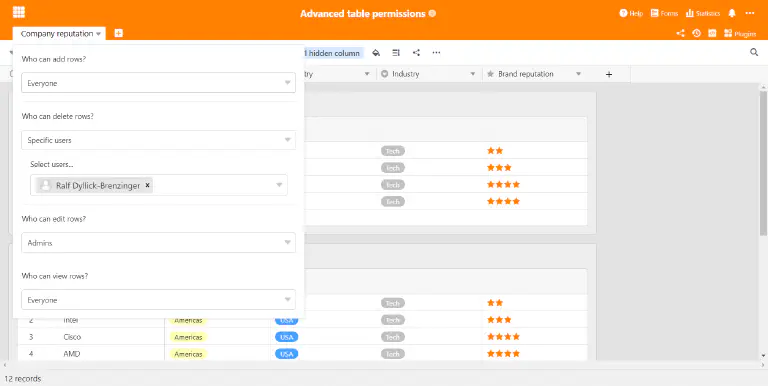
Task: Click the Industry column type icon
Action: pyautogui.click(x=384, y=74)
